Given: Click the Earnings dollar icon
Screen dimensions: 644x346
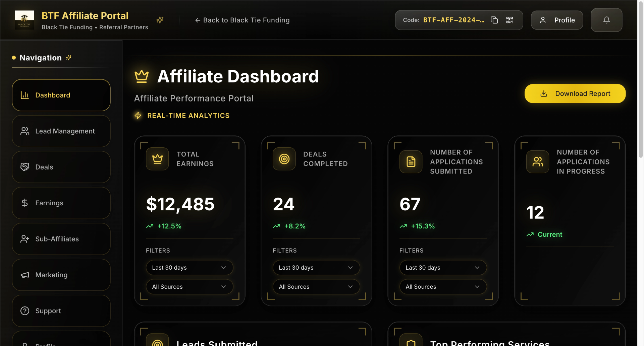Looking at the screenshot, I should (24, 203).
